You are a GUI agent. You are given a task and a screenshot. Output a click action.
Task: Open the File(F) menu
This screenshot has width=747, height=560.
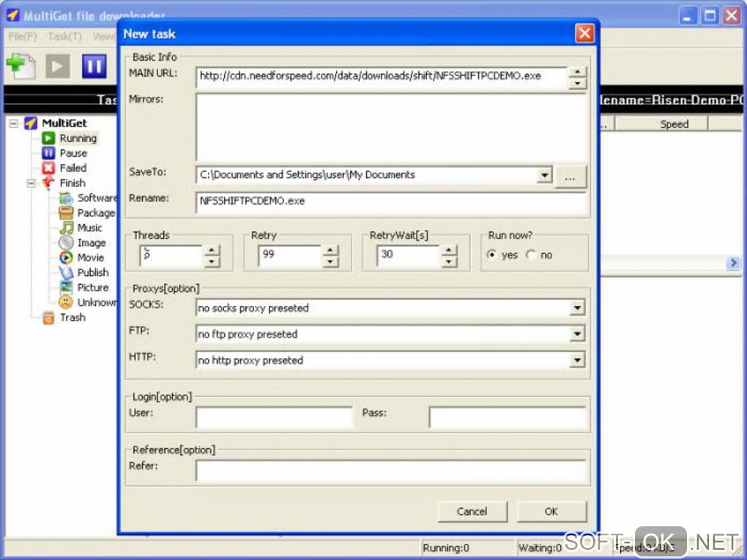click(23, 37)
